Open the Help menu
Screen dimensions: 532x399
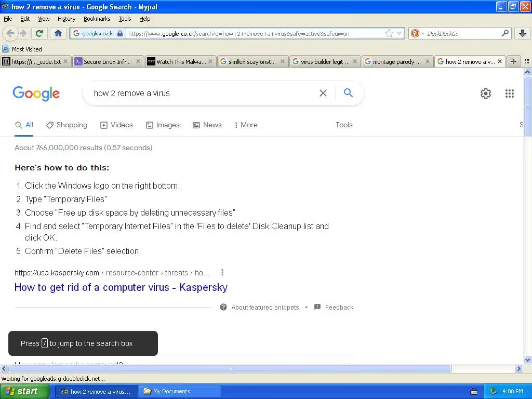pos(144,19)
